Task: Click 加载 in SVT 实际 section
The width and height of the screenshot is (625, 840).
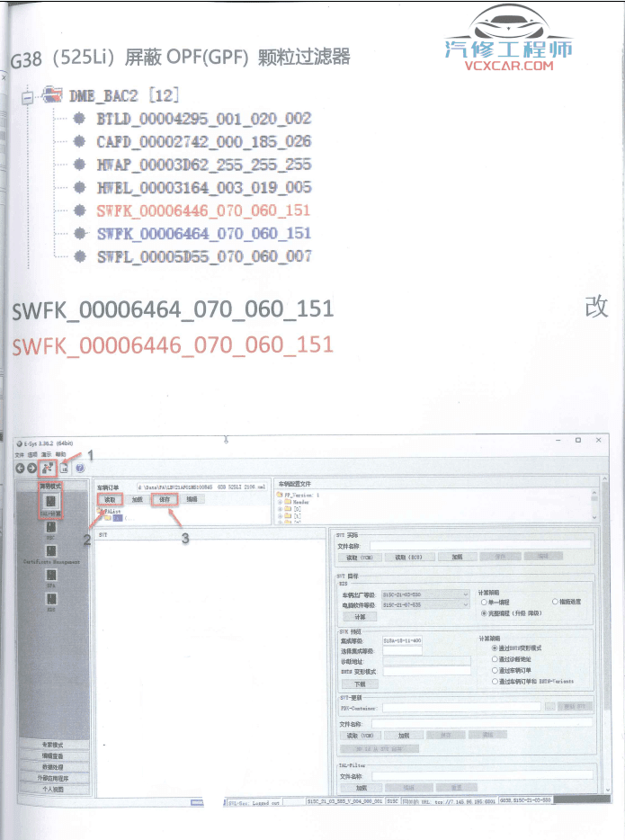Action: point(457,557)
